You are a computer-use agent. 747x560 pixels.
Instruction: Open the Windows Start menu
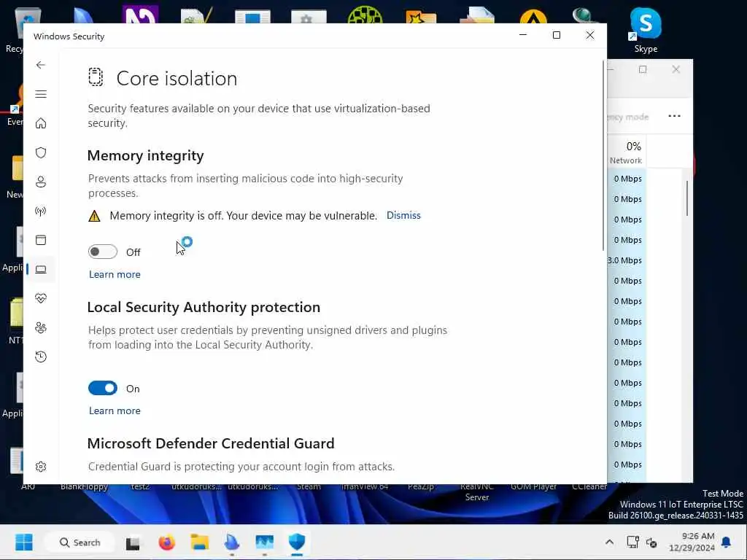click(x=24, y=542)
